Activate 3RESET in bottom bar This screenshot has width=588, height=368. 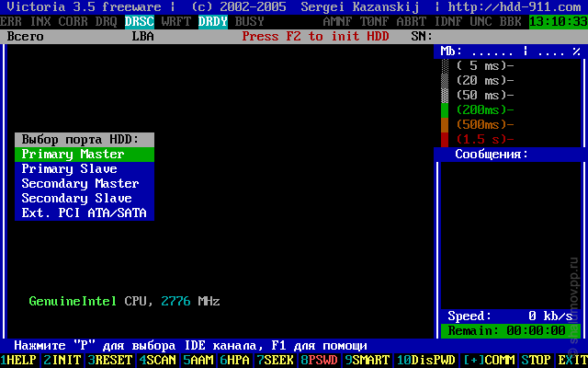point(110,360)
